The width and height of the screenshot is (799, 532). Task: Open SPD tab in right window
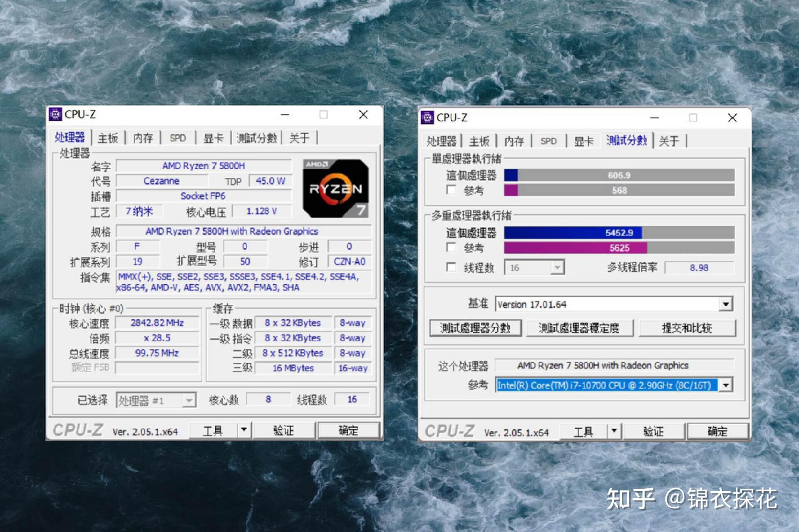point(548,141)
